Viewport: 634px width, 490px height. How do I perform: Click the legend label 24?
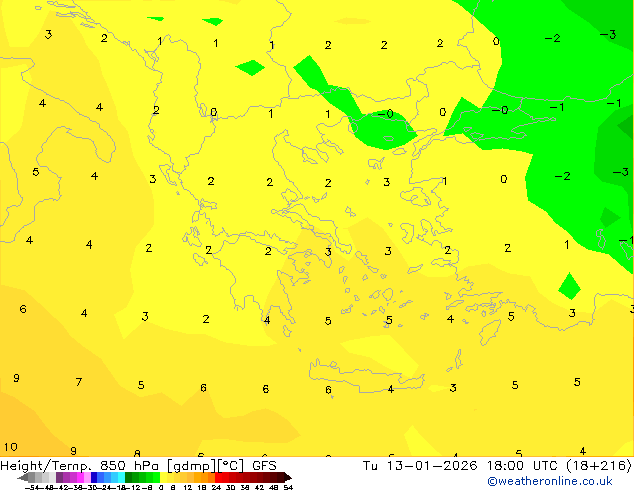(x=216, y=487)
